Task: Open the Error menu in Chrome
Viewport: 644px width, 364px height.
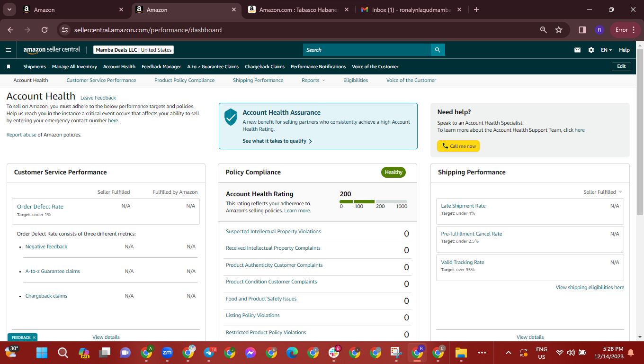Action: (x=626, y=30)
